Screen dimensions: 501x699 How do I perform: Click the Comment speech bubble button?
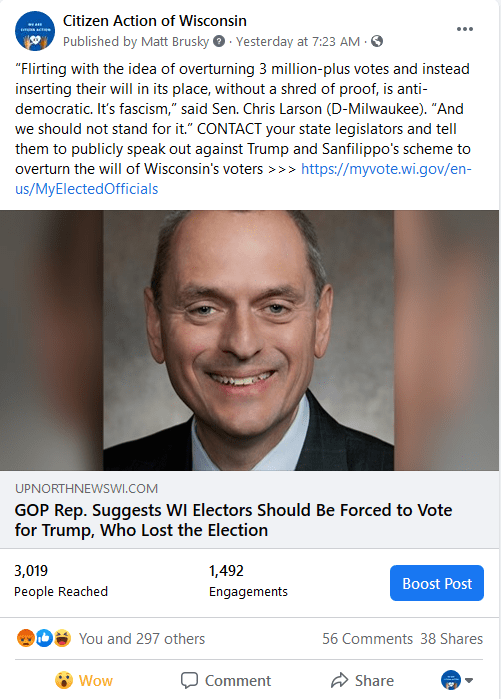(x=226, y=680)
